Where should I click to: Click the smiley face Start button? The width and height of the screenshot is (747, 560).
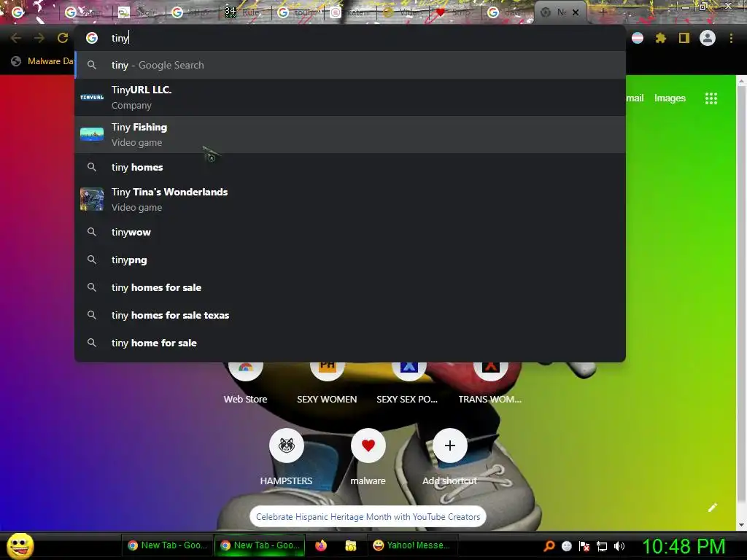tap(20, 545)
